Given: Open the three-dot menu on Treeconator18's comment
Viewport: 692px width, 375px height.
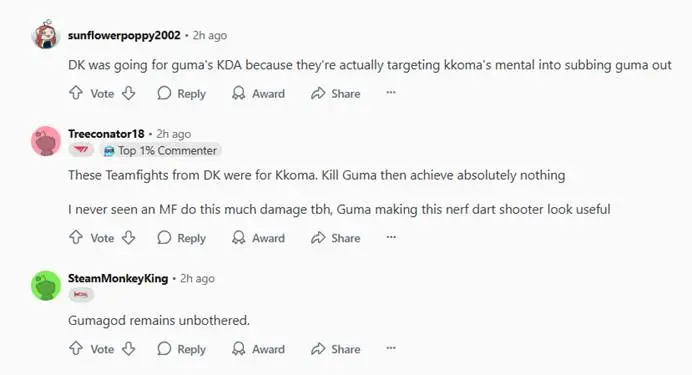Looking at the screenshot, I should (x=391, y=237).
